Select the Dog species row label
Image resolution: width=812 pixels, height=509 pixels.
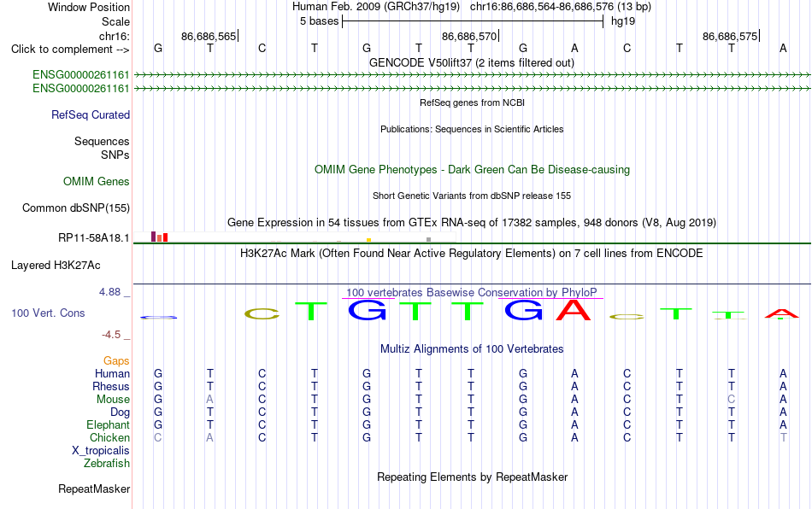tap(120, 412)
